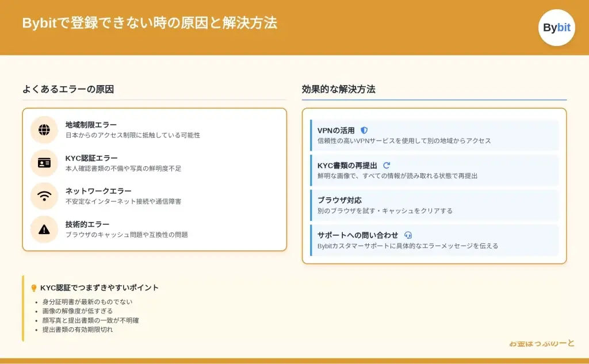Image resolution: width=589 pixels, height=364 pixels.
Task: Click the お金はつぶのーと watermark text
Action: point(541,343)
